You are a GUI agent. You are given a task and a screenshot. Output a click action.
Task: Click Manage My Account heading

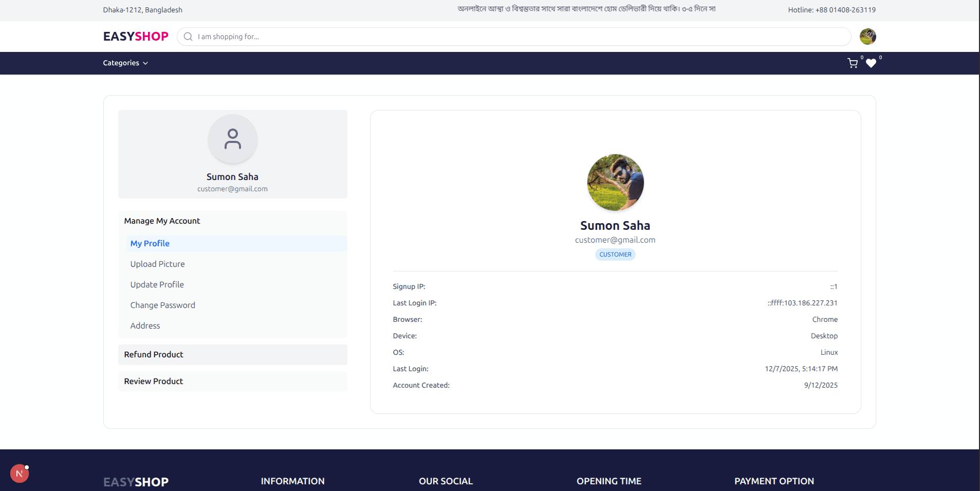pyautogui.click(x=162, y=221)
